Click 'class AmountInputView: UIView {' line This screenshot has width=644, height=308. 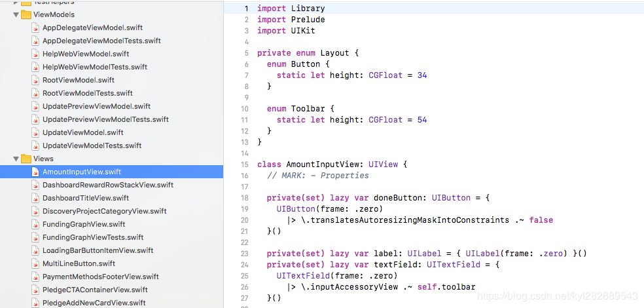(332, 164)
